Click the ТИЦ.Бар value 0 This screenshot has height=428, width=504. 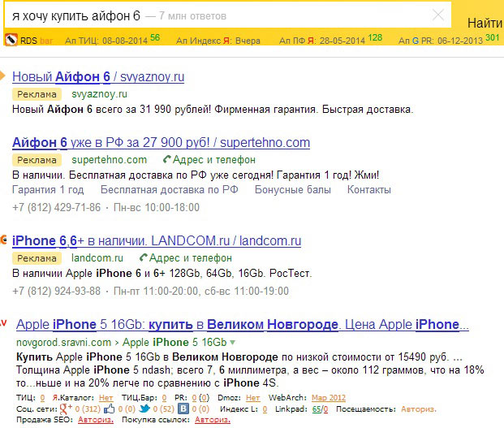pos(164,398)
